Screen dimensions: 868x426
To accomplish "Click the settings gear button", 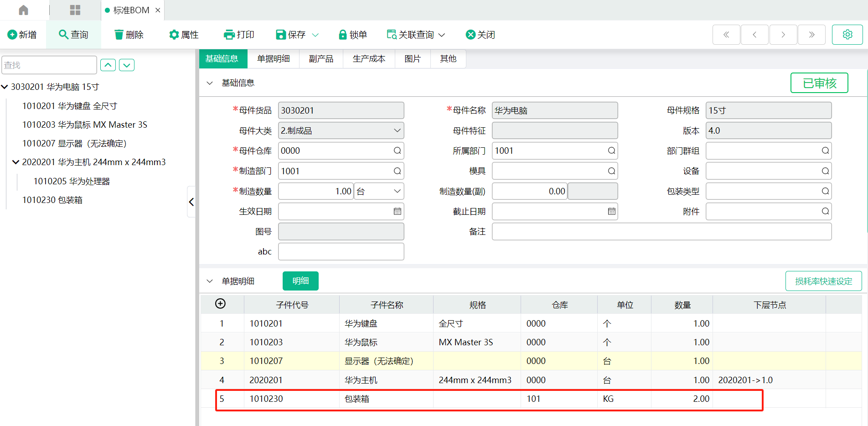I will [847, 35].
